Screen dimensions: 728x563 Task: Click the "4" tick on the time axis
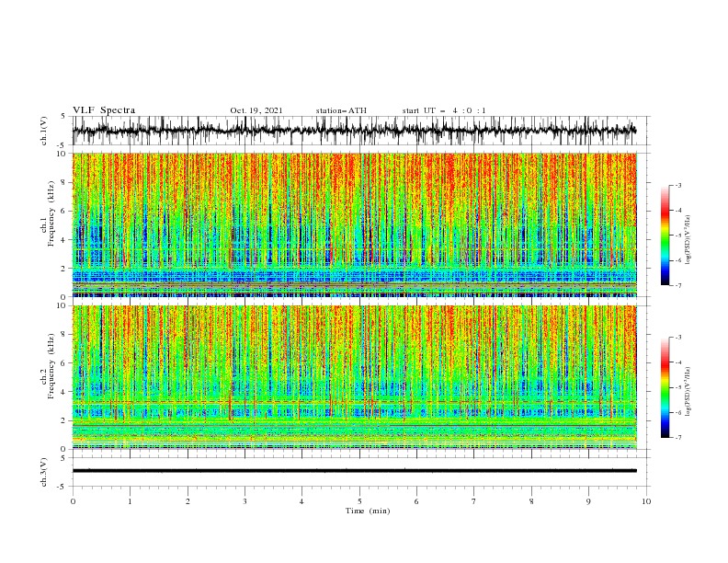pyautogui.click(x=301, y=501)
